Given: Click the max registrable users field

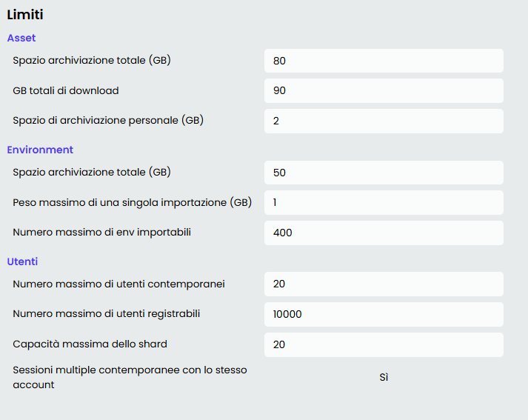Looking at the screenshot, I should (384, 314).
